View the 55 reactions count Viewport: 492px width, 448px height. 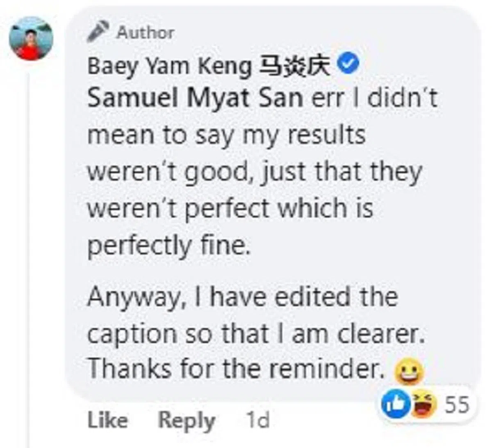[457, 405]
